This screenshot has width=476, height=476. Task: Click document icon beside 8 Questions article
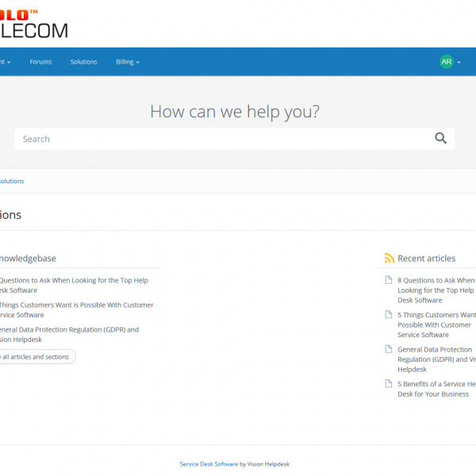389,280
